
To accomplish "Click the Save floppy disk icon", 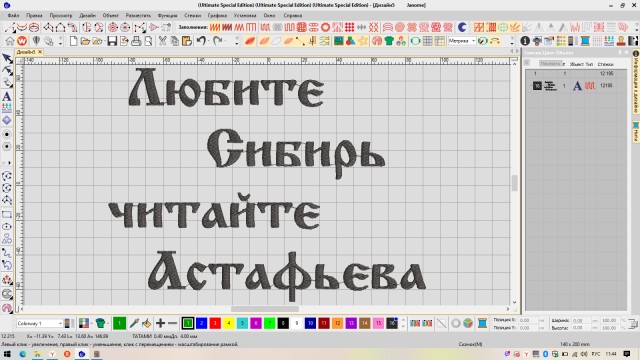I will pyautogui.click(x=112, y=41).
